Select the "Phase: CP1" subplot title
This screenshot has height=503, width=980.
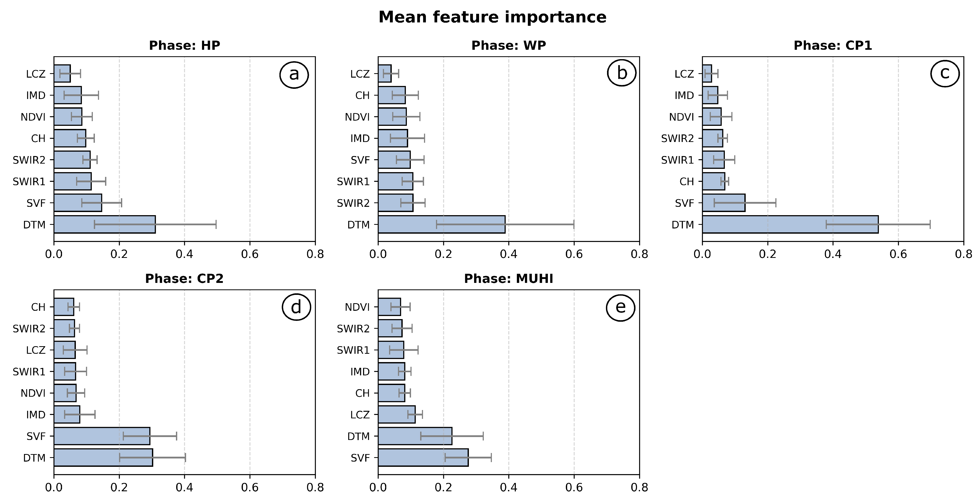[x=833, y=46]
